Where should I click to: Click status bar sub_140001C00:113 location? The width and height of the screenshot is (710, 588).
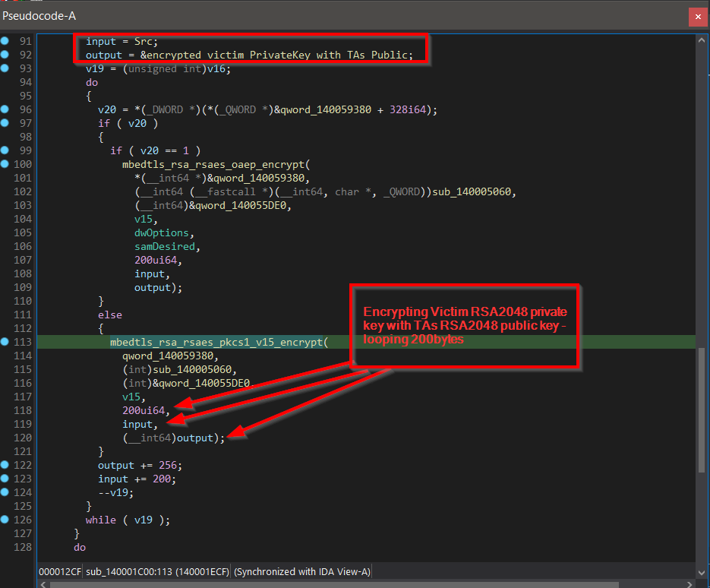pos(158,572)
